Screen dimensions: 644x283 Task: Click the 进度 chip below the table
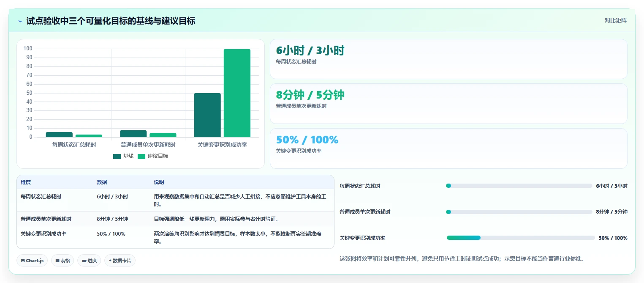click(89, 261)
